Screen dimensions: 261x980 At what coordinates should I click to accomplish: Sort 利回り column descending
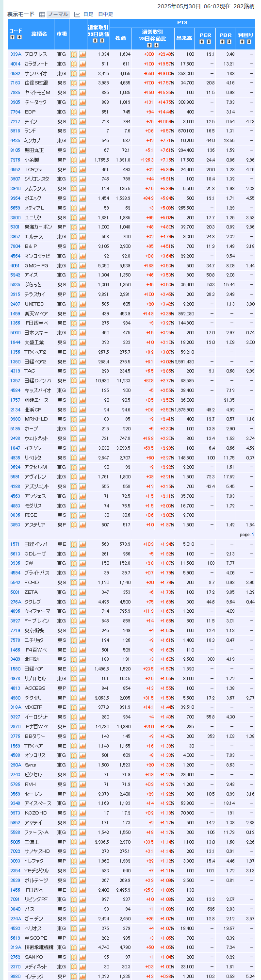pyautogui.click(x=248, y=42)
